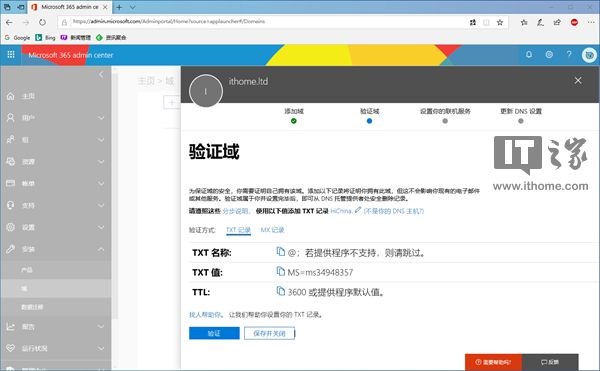Switch to the TXT 记录 tab
Image resolution: width=600 pixels, height=371 pixels.
pyautogui.click(x=238, y=230)
